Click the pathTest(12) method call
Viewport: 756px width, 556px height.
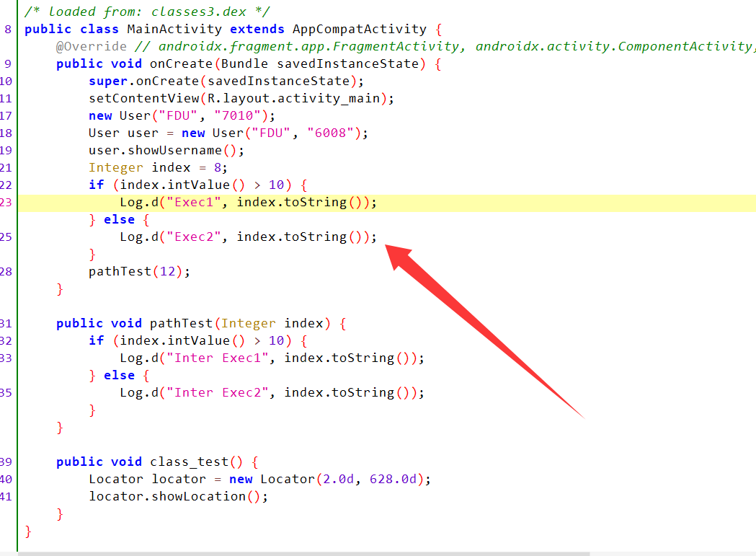pyautogui.click(x=119, y=271)
